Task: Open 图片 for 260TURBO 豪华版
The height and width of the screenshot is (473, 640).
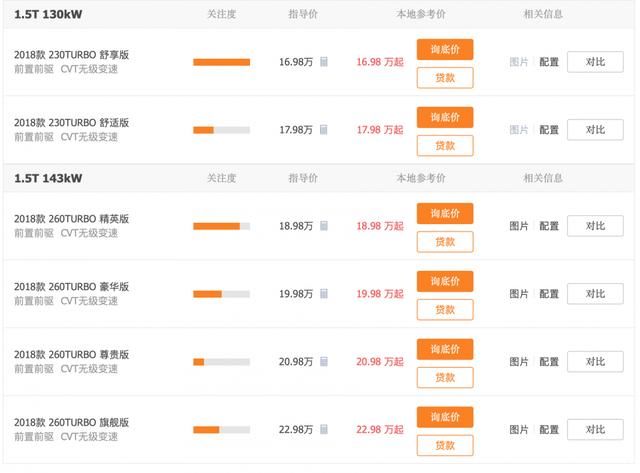Action: pyautogui.click(x=518, y=294)
